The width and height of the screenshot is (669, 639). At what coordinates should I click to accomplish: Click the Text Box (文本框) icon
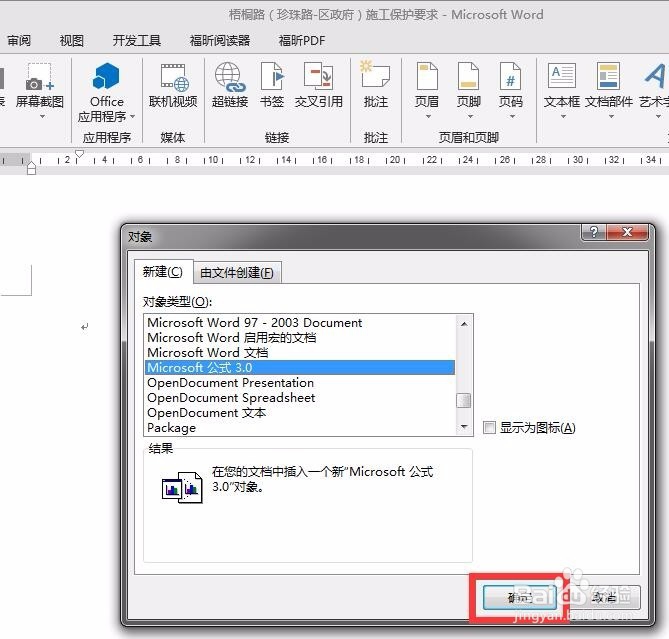click(561, 76)
